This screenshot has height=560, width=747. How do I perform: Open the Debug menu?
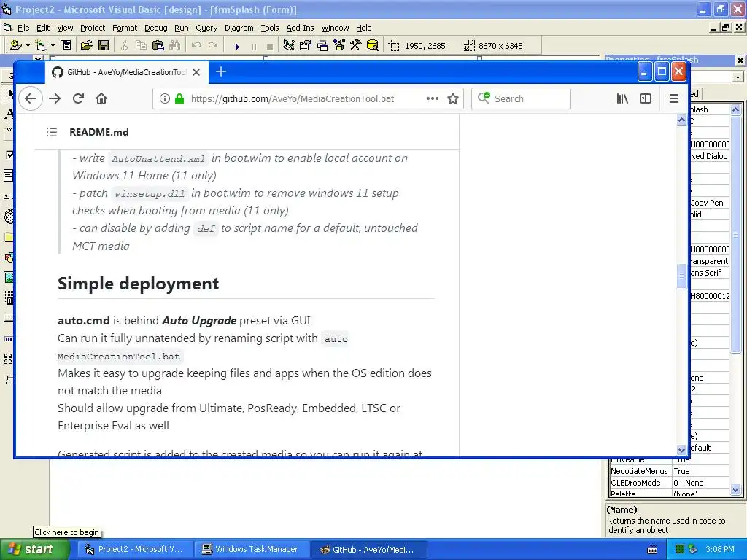(x=156, y=28)
